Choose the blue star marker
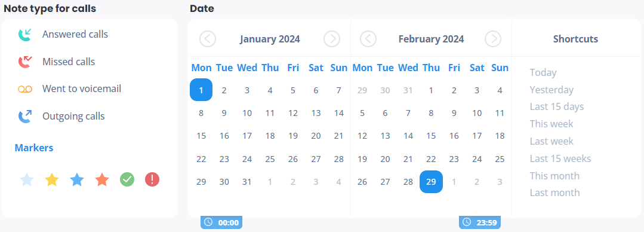The width and height of the screenshot is (644, 232). click(77, 180)
